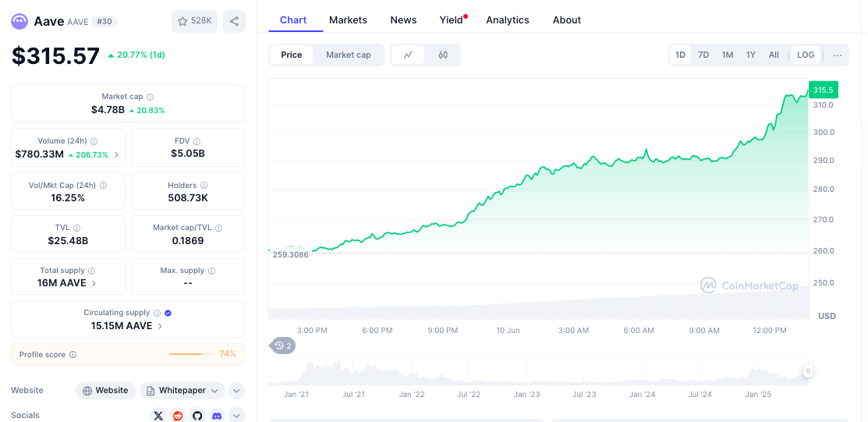Set chart range to 1Y
The height and width of the screenshot is (422, 868).
pyautogui.click(x=751, y=55)
